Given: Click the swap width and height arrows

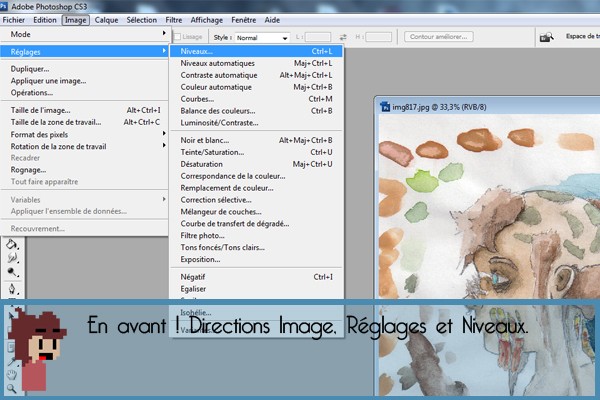Looking at the screenshot, I should (x=343, y=37).
